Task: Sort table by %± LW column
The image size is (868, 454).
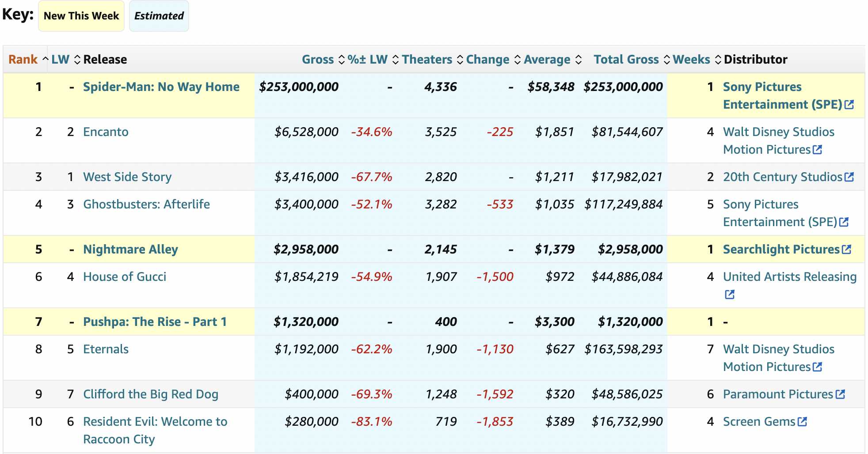Action: click(x=373, y=60)
